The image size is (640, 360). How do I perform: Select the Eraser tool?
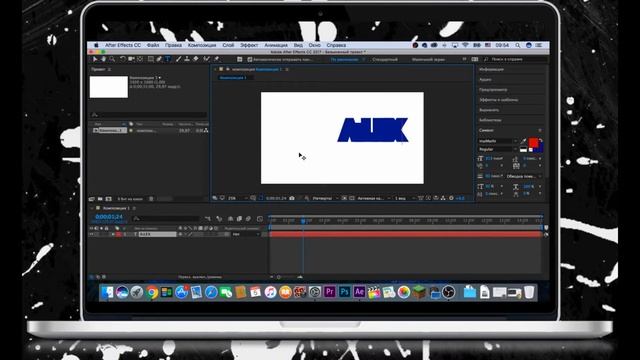(196, 59)
